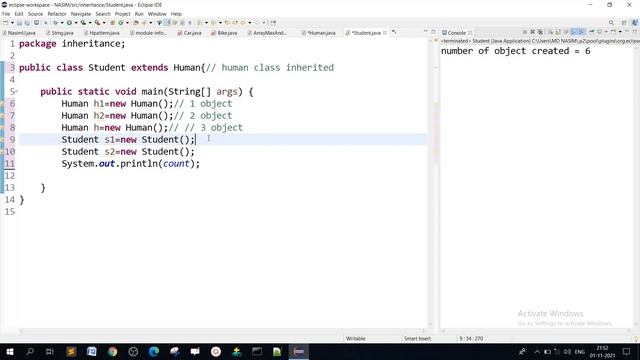Open the Project menu

pyautogui.click(x=122, y=14)
